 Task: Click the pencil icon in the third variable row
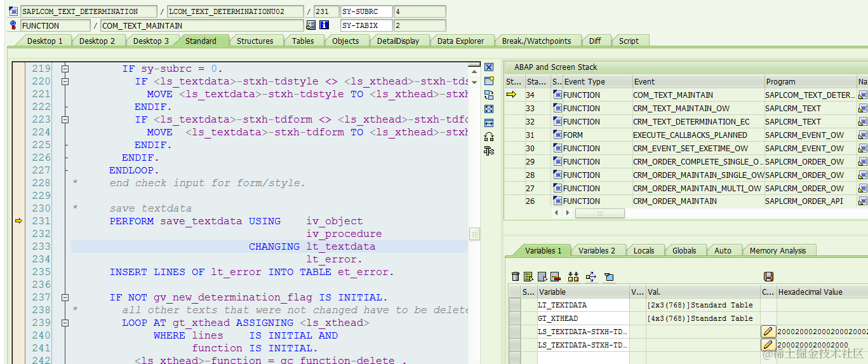point(768,332)
